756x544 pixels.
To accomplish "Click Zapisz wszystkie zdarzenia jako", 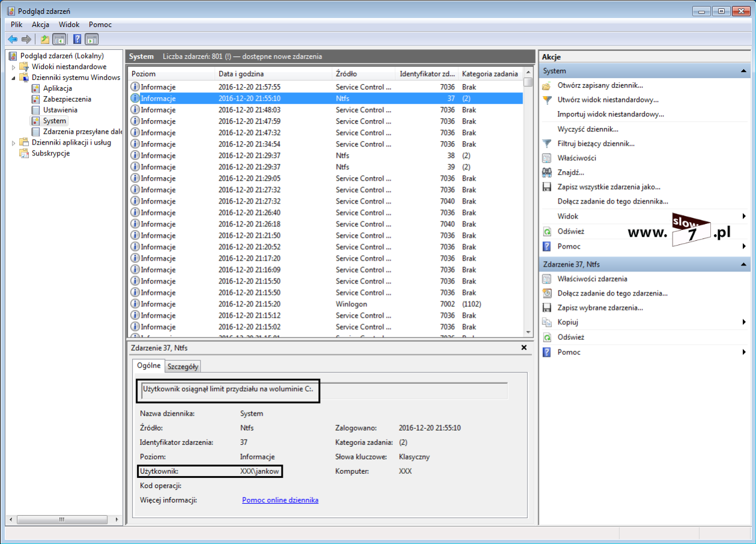I will point(609,187).
